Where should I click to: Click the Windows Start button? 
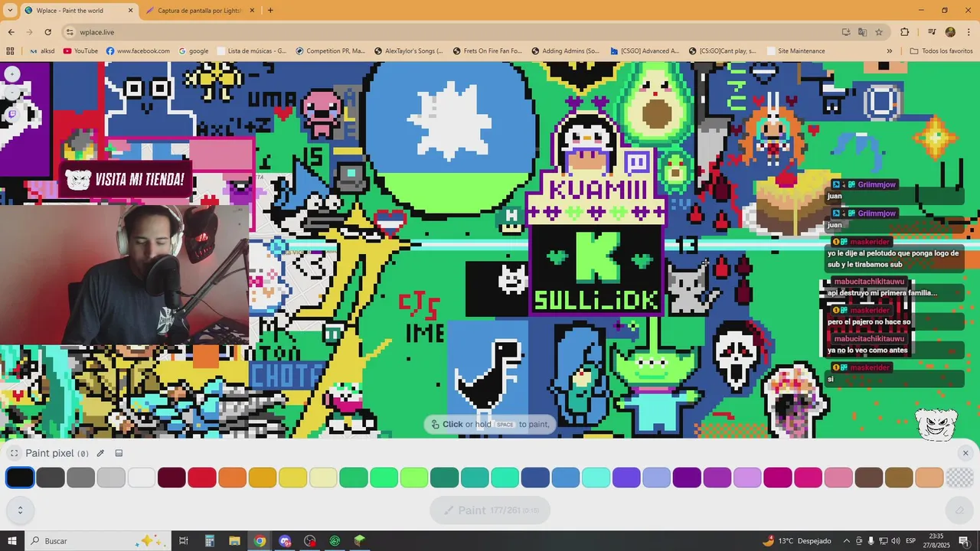click(x=12, y=541)
